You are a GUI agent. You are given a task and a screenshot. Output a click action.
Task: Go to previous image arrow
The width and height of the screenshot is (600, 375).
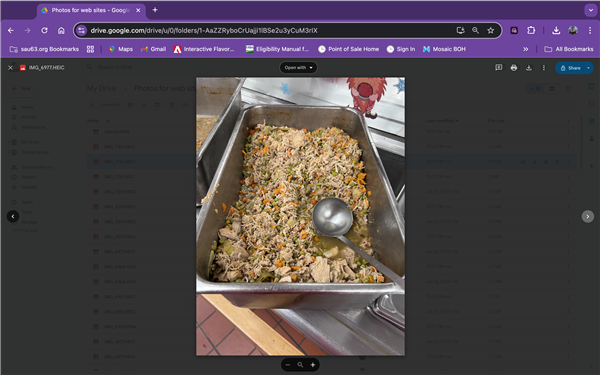[x=13, y=216]
